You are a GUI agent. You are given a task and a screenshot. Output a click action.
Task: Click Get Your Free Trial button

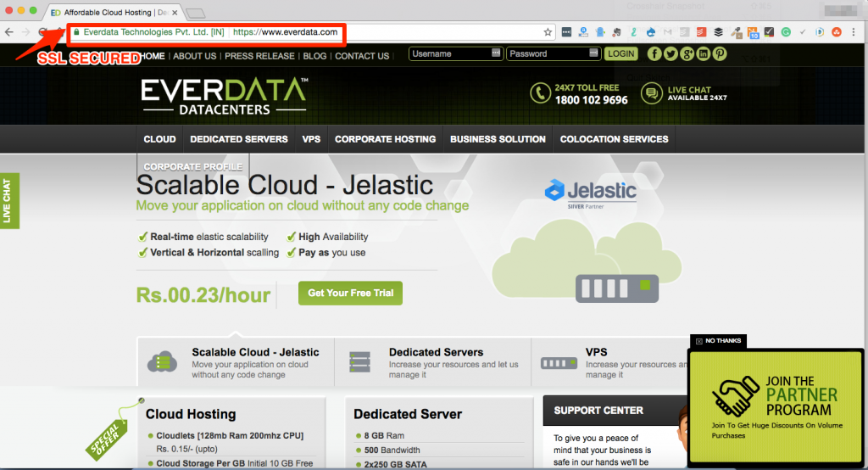point(350,294)
